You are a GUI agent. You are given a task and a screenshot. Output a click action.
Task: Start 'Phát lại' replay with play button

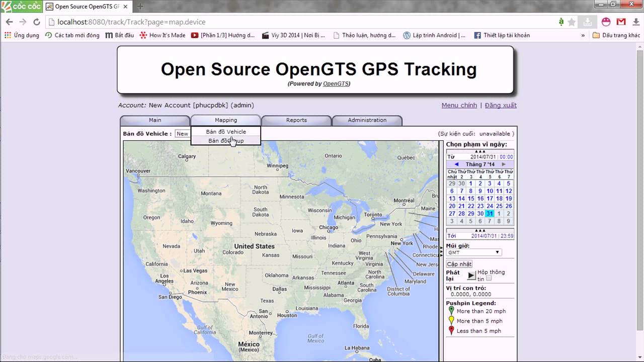(x=471, y=276)
